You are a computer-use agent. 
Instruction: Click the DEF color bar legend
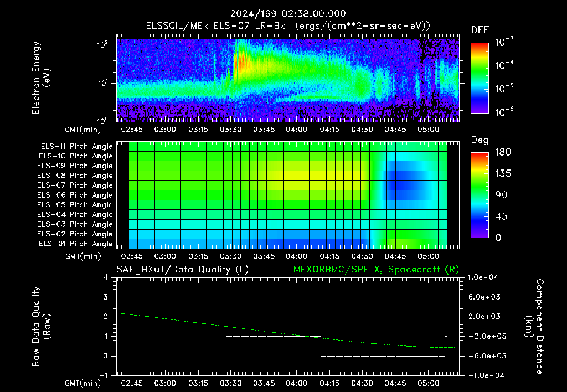pos(480,78)
